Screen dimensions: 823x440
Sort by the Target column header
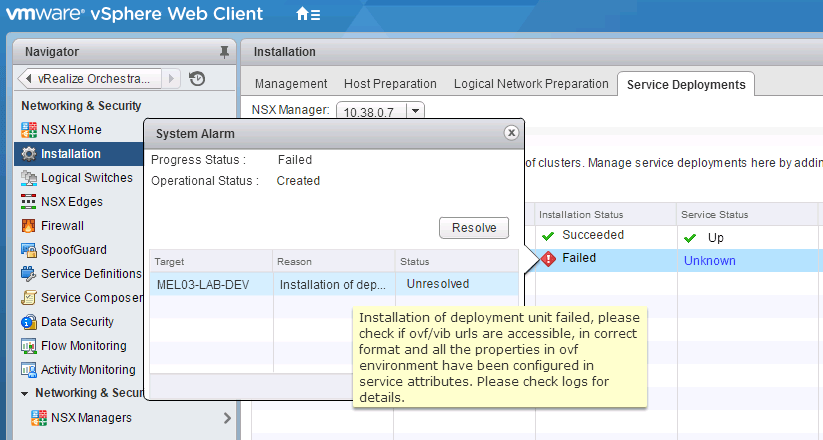pos(211,261)
